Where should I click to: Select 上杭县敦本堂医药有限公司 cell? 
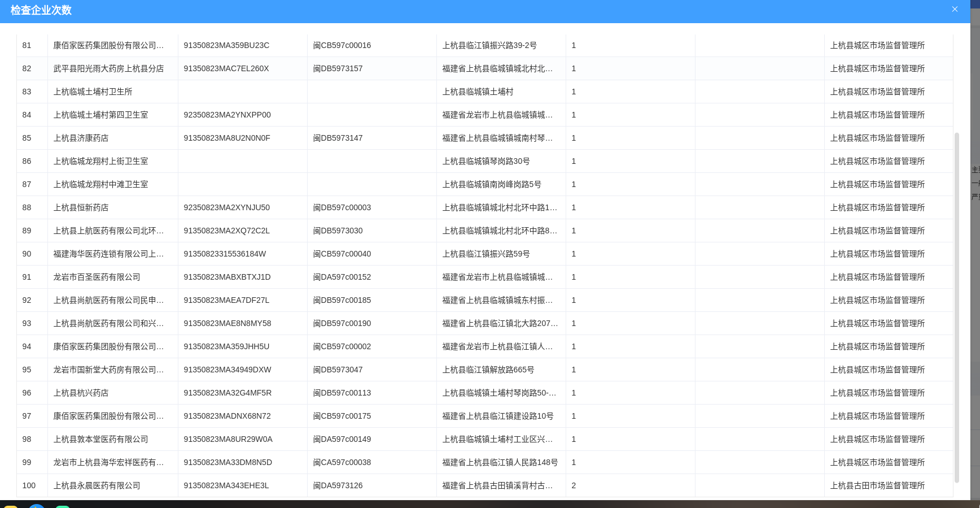click(100, 439)
